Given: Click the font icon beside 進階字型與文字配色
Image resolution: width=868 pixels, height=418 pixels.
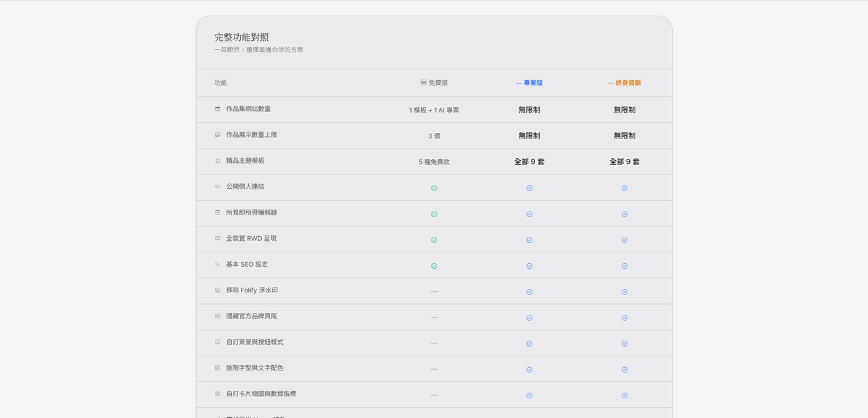Looking at the screenshot, I should point(218,368).
